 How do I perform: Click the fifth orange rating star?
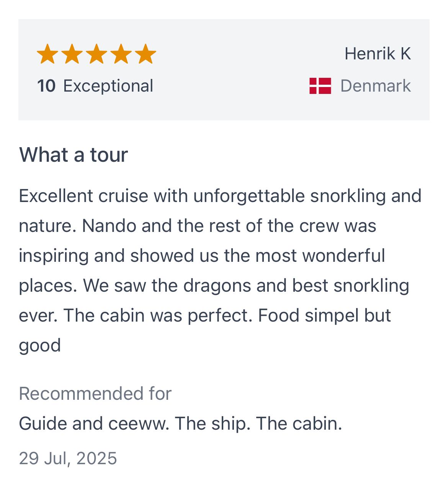(146, 54)
